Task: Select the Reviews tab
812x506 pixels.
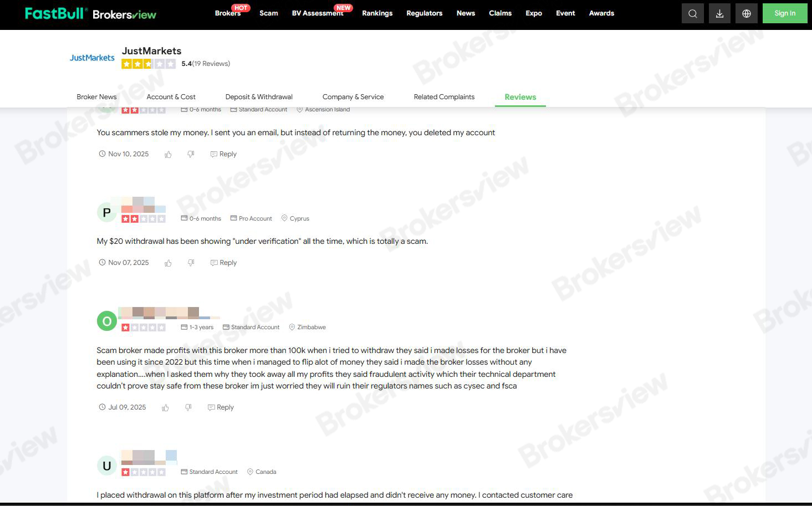Action: tap(520, 97)
